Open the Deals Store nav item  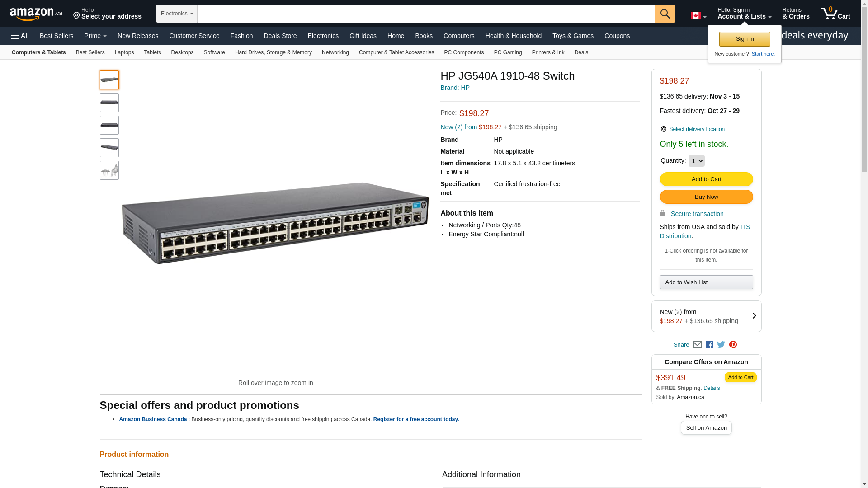click(x=280, y=36)
